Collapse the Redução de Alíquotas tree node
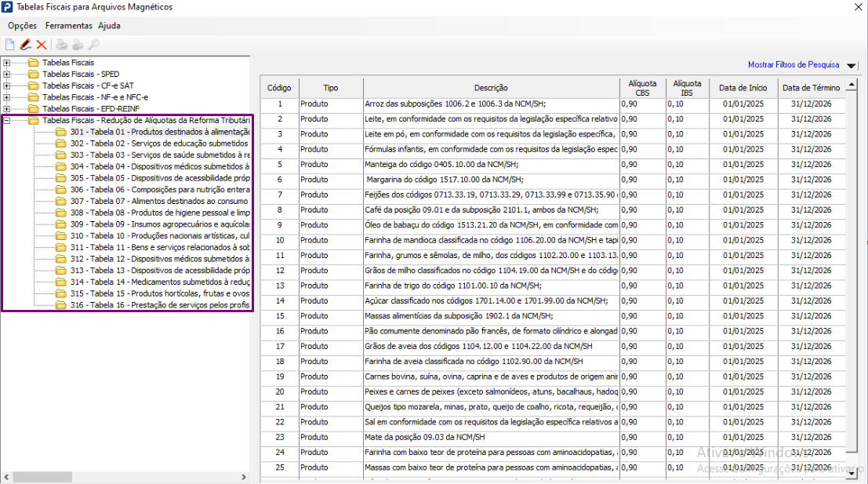This screenshot has height=484, width=868. pos(7,121)
